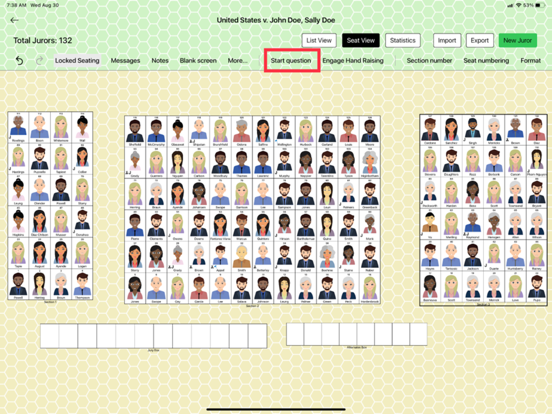Click the Export button
Screen dimensions: 552x414
coord(479,40)
